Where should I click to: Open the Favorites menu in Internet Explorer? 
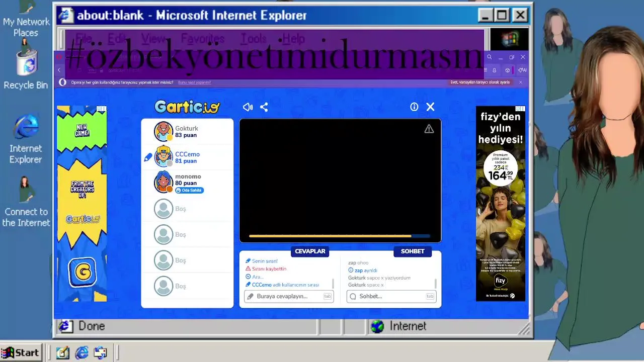[203, 39]
